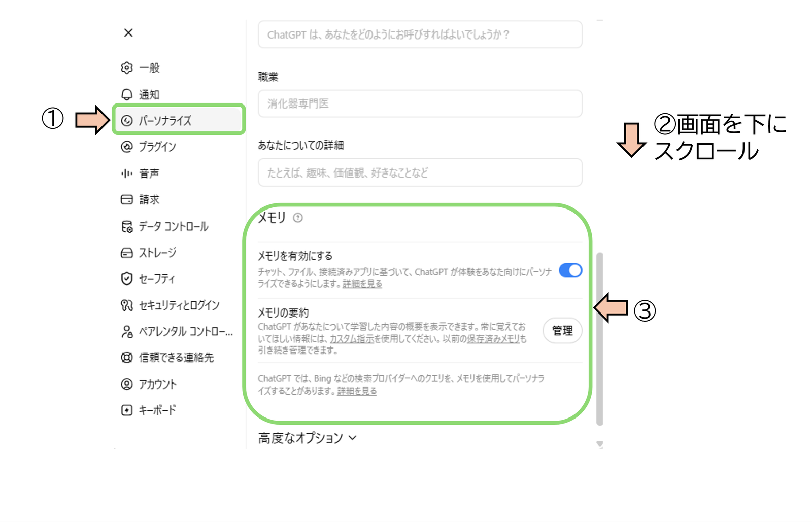The width and height of the screenshot is (812, 522).
Task: Follow the カスタム指示 link
Action: (x=352, y=338)
